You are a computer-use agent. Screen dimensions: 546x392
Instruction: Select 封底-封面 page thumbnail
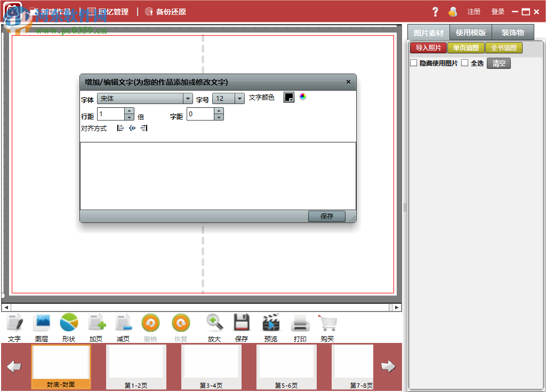coord(61,367)
